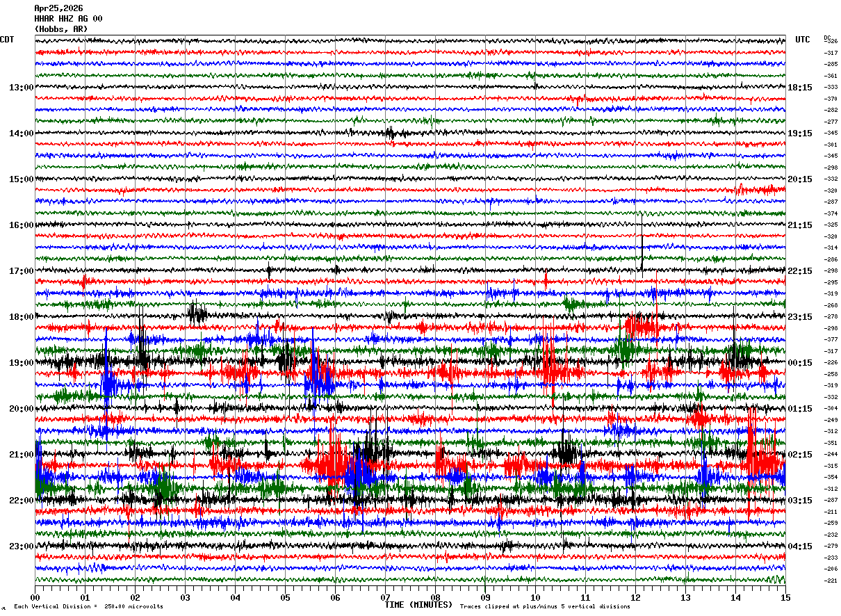841x616 pixels.
Task: Click the UTC time label '22:15'
Action: click(800, 271)
